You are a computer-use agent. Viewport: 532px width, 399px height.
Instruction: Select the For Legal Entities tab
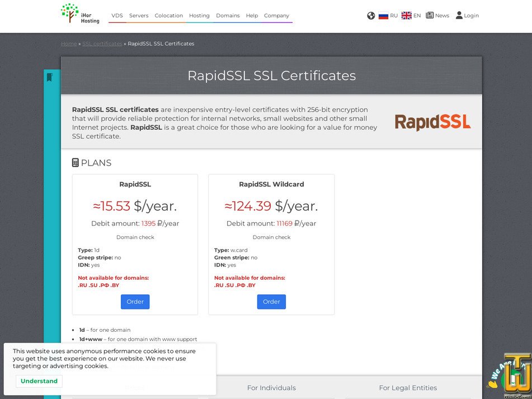point(408,388)
